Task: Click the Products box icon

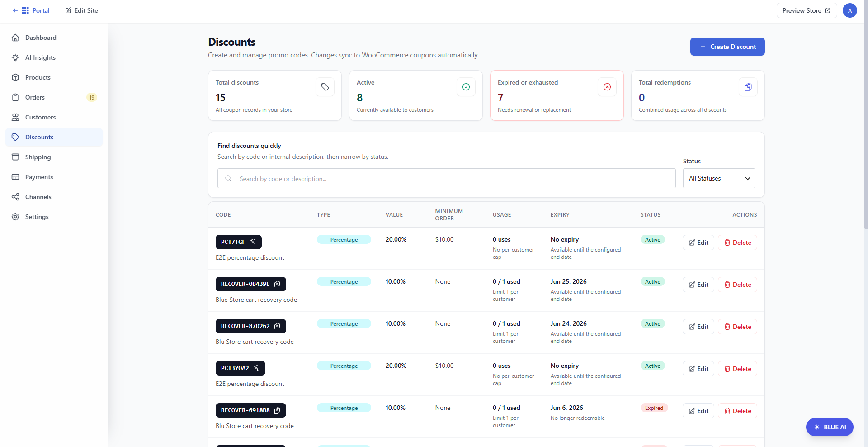Action: 15,77
